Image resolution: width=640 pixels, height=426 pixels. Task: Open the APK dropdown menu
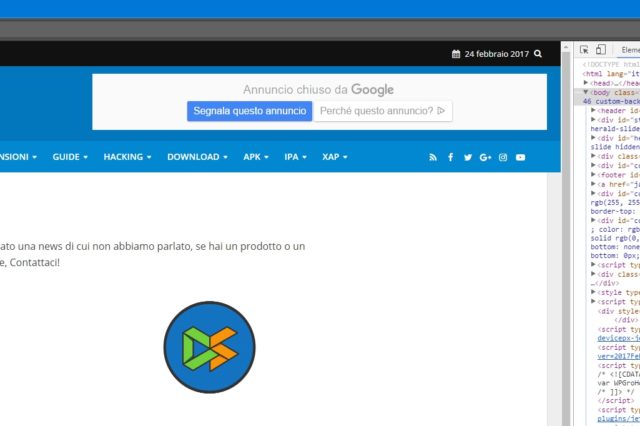[256, 157]
